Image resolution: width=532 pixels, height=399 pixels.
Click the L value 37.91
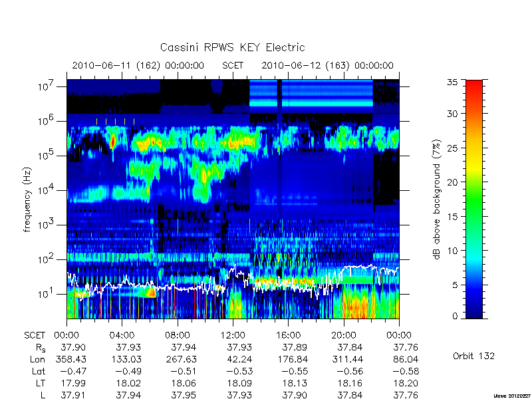pyautogui.click(x=73, y=395)
